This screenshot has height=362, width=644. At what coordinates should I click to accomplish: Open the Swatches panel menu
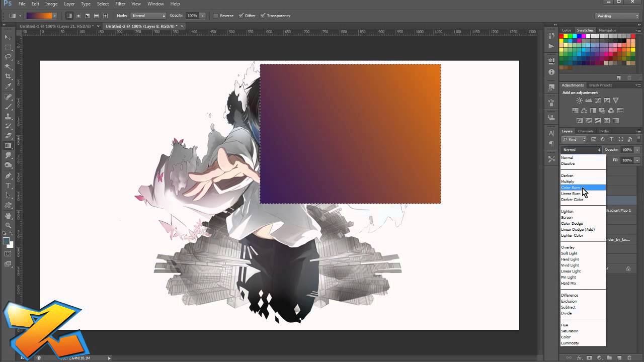639,30
